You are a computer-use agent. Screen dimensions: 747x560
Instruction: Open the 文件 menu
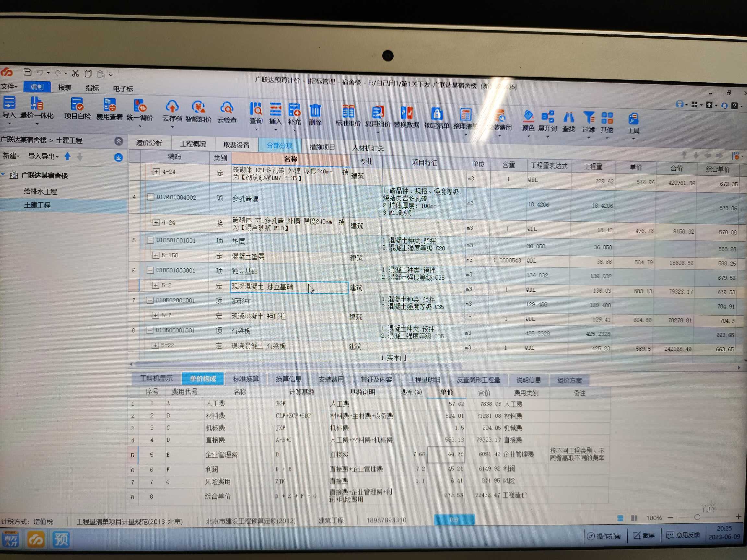point(9,87)
